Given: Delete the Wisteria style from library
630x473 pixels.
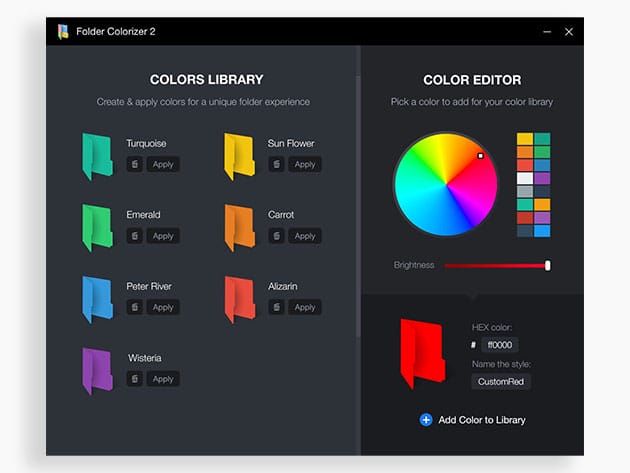Looking at the screenshot, I should point(134,379).
